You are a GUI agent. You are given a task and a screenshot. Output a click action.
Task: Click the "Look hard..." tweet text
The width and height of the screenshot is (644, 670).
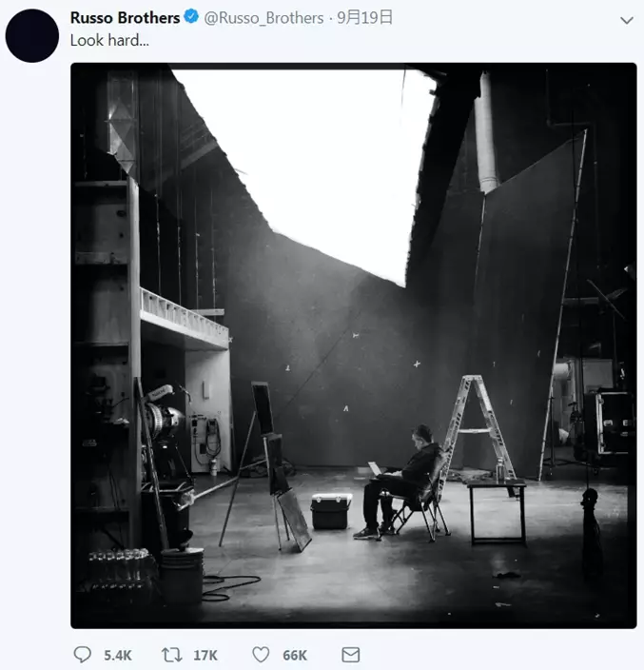point(109,41)
